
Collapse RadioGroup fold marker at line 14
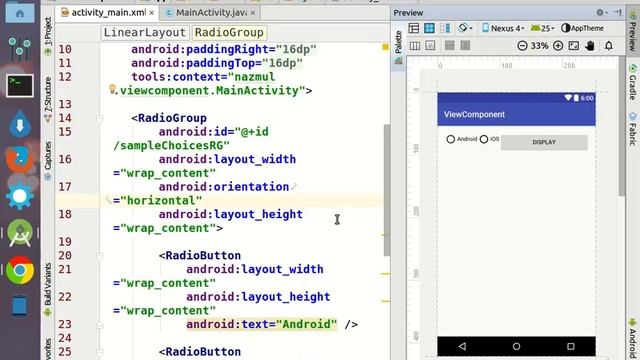tap(100, 118)
